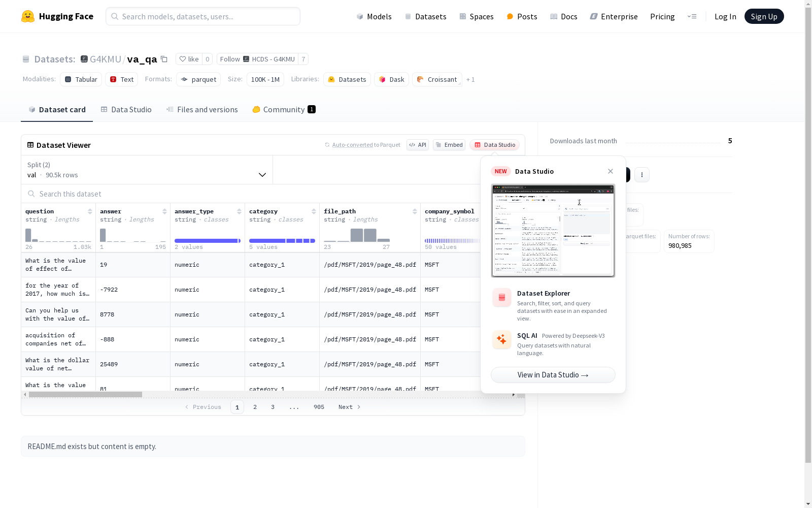This screenshot has height=508, width=812.
Task: Select the Tabular modality tag
Action: tap(81, 79)
